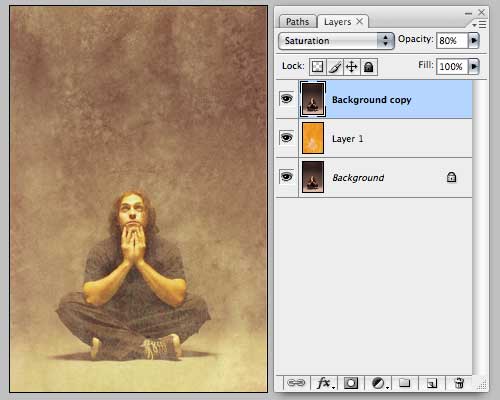The height and width of the screenshot is (400, 500).
Task: Click the lock position move icon
Action: 352,67
